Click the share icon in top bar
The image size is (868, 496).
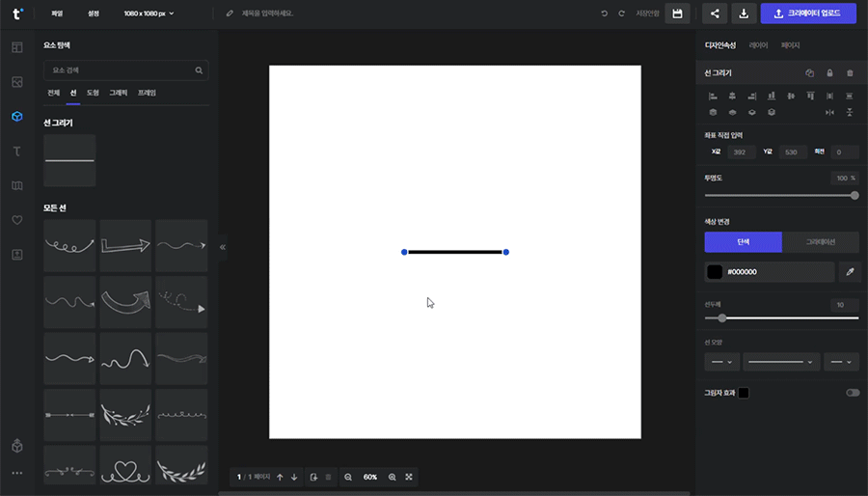(715, 14)
